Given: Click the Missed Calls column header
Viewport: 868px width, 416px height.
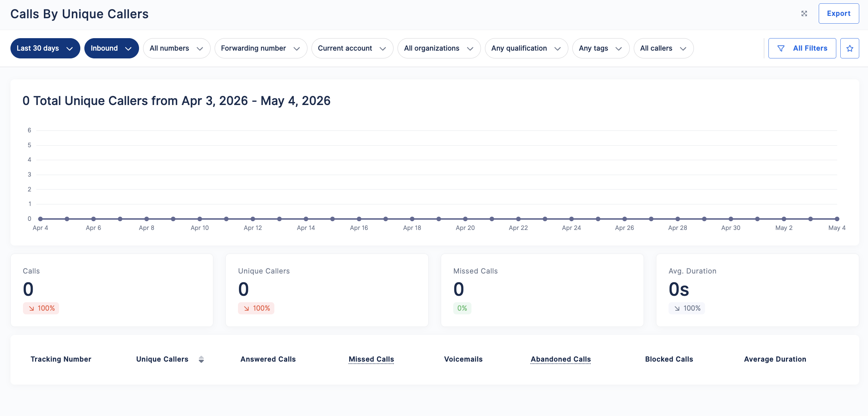Looking at the screenshot, I should tap(371, 359).
